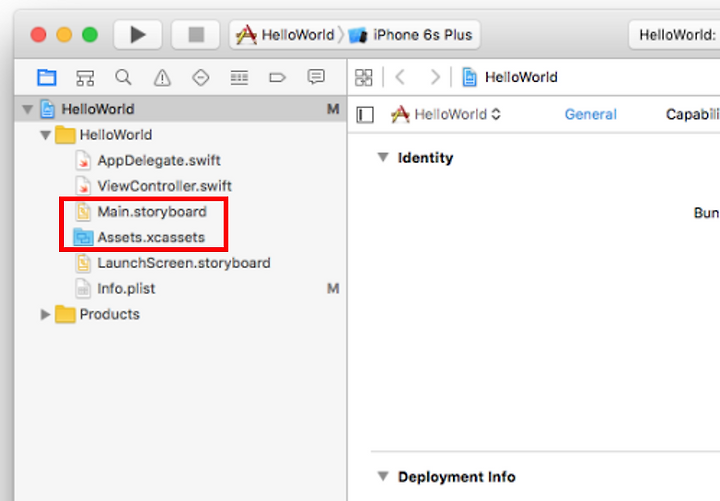The height and width of the screenshot is (501, 720).
Task: Open the HelloWorld scheme selector in toolbar
Action: [x=286, y=35]
